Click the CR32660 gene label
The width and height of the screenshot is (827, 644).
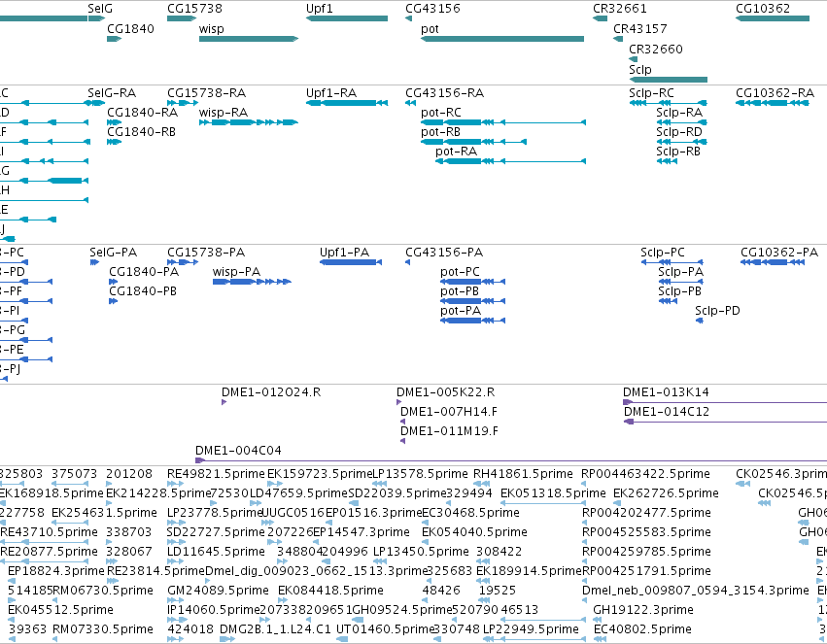(x=656, y=49)
